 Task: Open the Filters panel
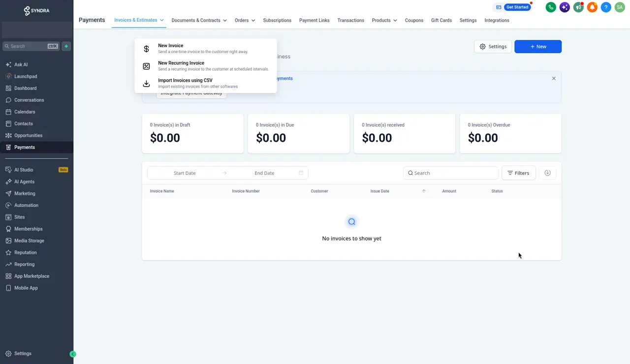518,173
